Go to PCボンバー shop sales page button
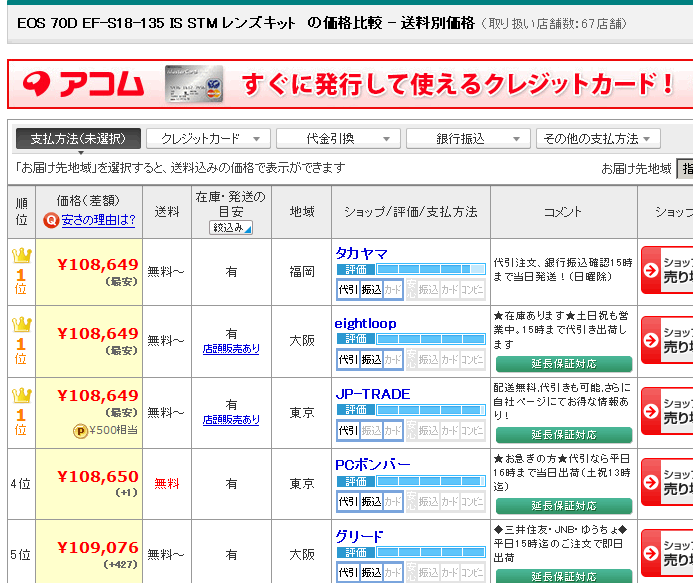This screenshot has width=693, height=583. pos(667,482)
